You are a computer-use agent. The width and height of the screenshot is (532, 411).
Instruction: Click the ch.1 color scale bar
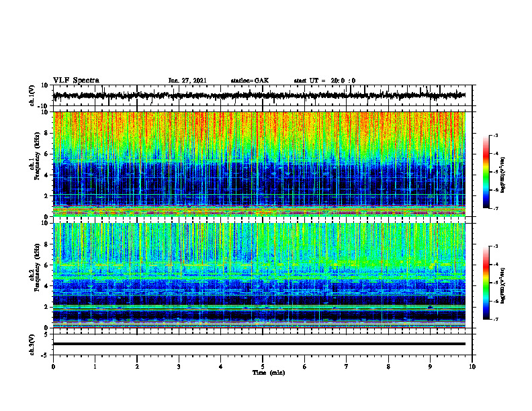(x=486, y=172)
